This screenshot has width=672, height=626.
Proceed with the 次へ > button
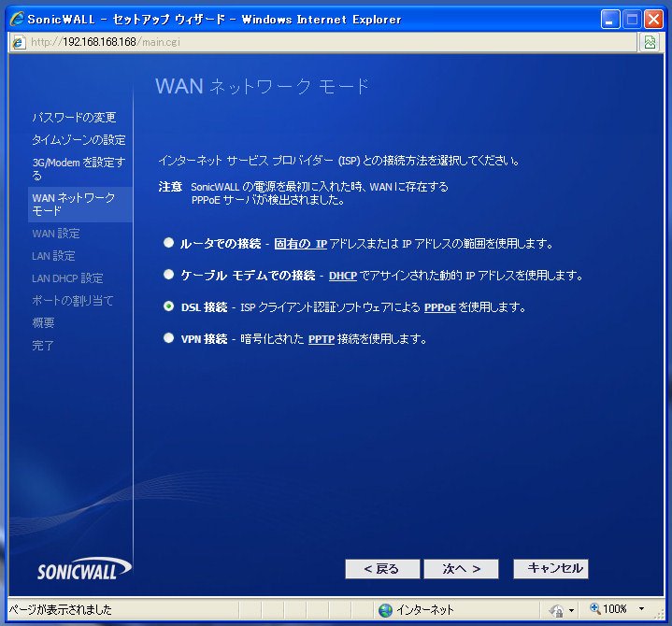point(461,569)
